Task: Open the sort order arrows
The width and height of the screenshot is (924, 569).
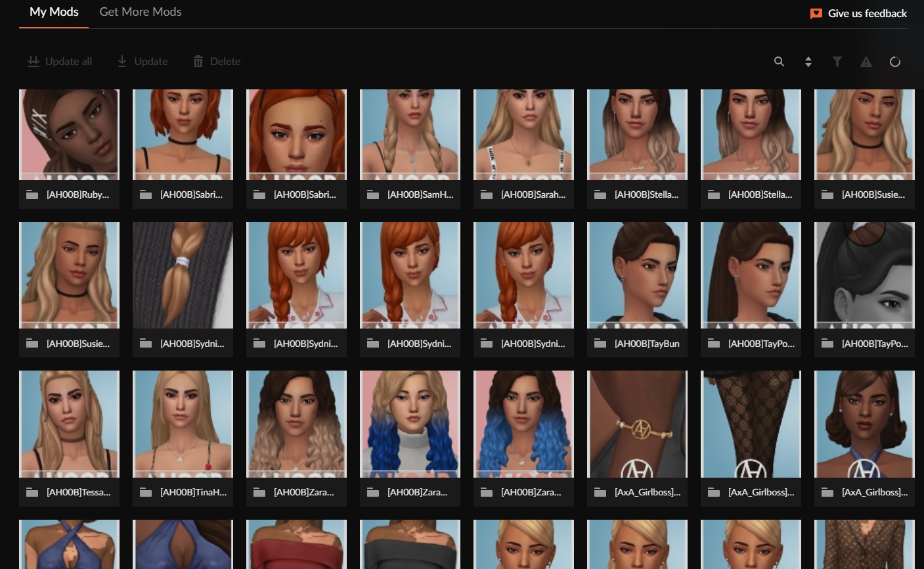Action: click(808, 62)
